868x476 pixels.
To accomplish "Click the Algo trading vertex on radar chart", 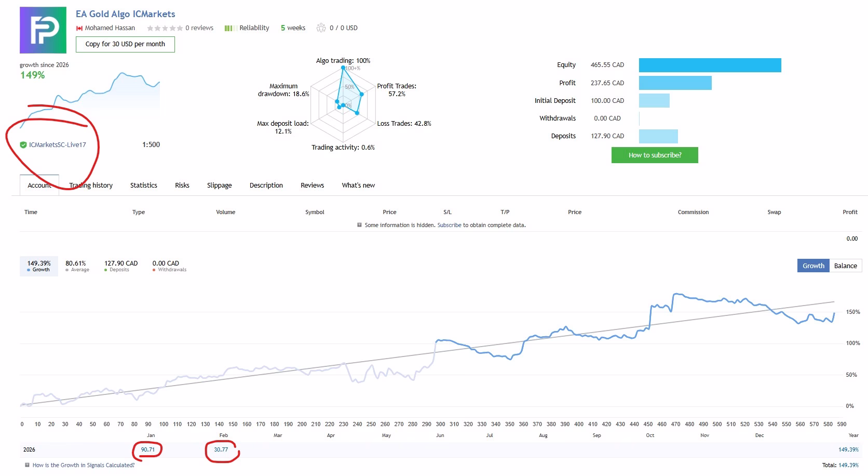I will point(343,68).
